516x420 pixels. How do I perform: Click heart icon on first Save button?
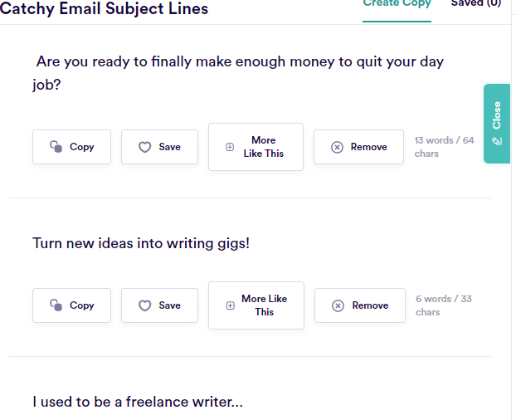click(144, 147)
